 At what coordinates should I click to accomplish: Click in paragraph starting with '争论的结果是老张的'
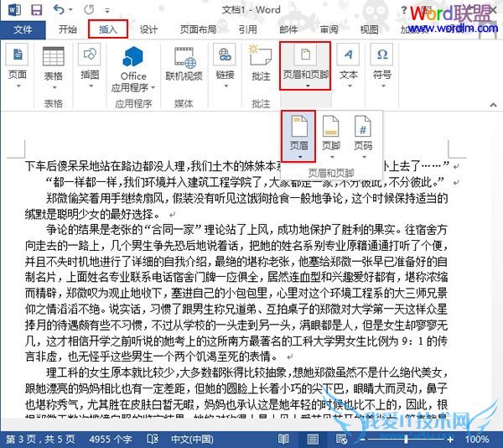[236, 293]
